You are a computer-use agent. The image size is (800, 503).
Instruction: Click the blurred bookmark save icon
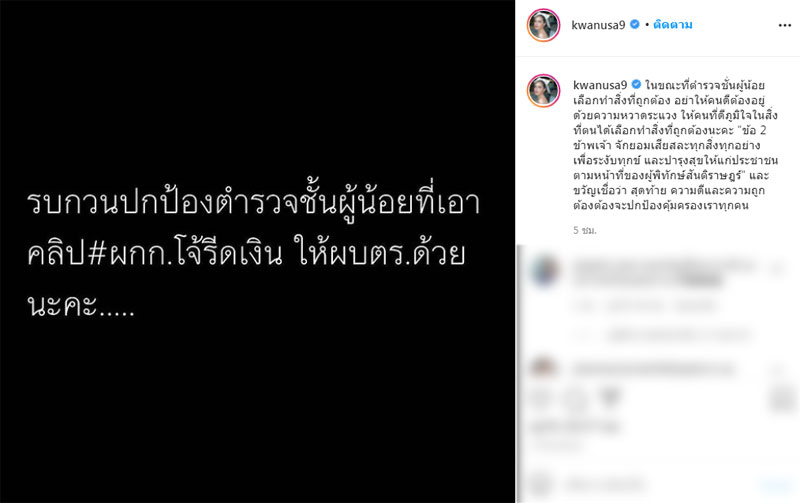click(x=782, y=397)
